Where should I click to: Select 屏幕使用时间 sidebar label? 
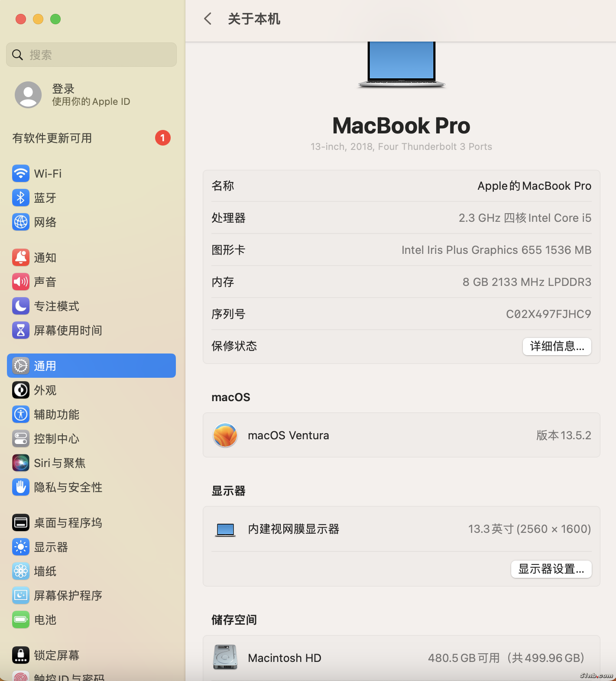pos(68,331)
